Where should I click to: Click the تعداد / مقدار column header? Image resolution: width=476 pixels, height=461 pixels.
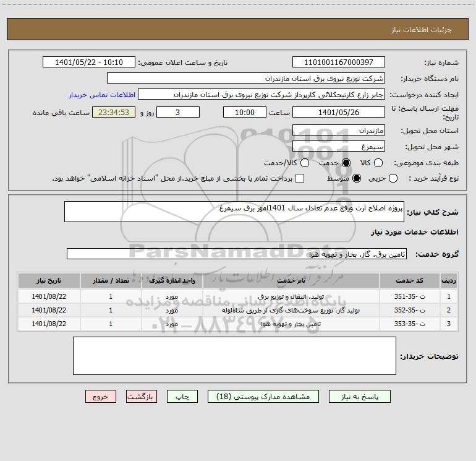pos(111,280)
